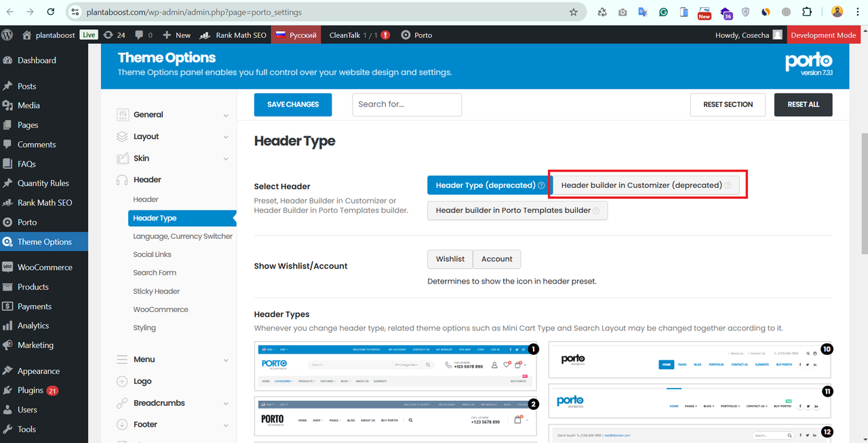Open Rank Math SEO in the admin bar
Screen dimensions: 868x443
tap(234, 35)
